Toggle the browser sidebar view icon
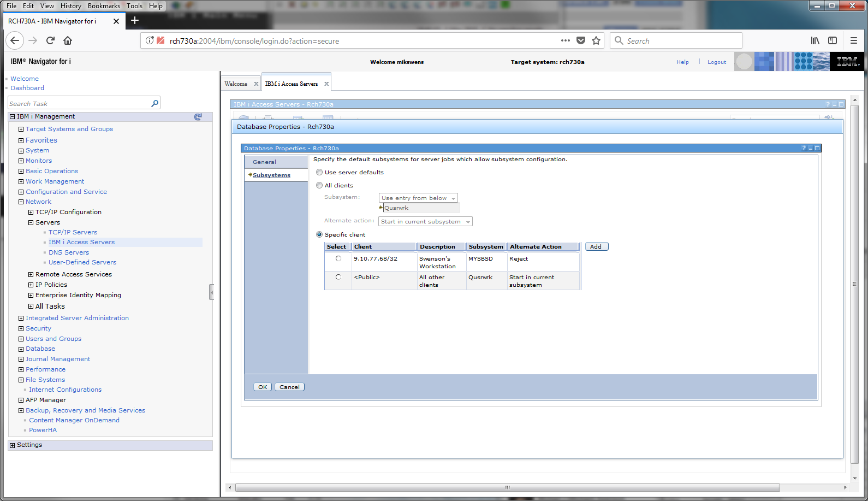Viewport: 868px width, 501px height. coord(833,40)
